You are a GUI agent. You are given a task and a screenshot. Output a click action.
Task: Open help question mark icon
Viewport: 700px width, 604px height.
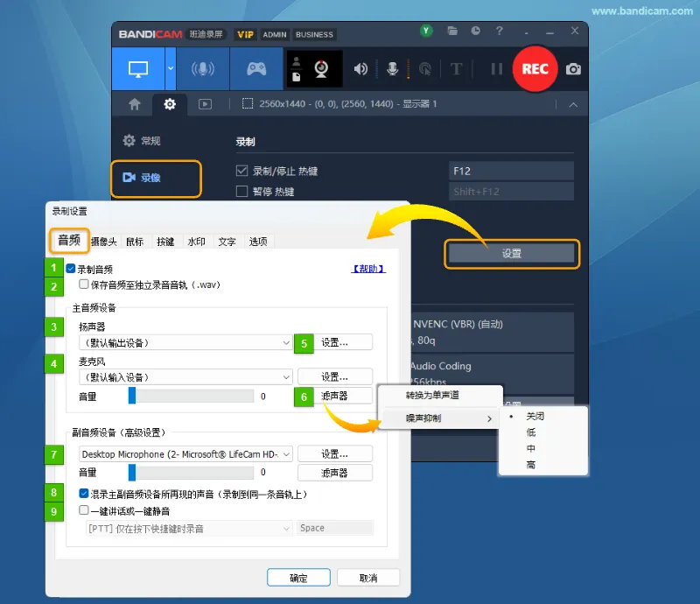(x=499, y=31)
